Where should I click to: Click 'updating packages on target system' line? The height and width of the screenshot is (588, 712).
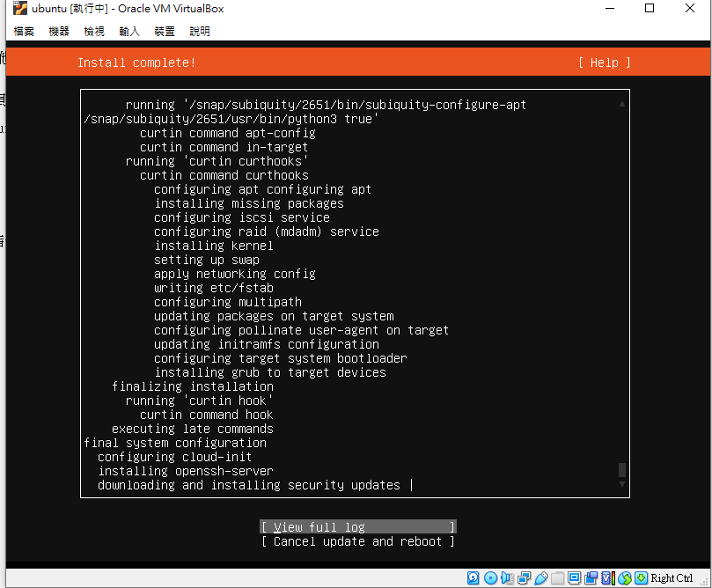pyautogui.click(x=274, y=316)
